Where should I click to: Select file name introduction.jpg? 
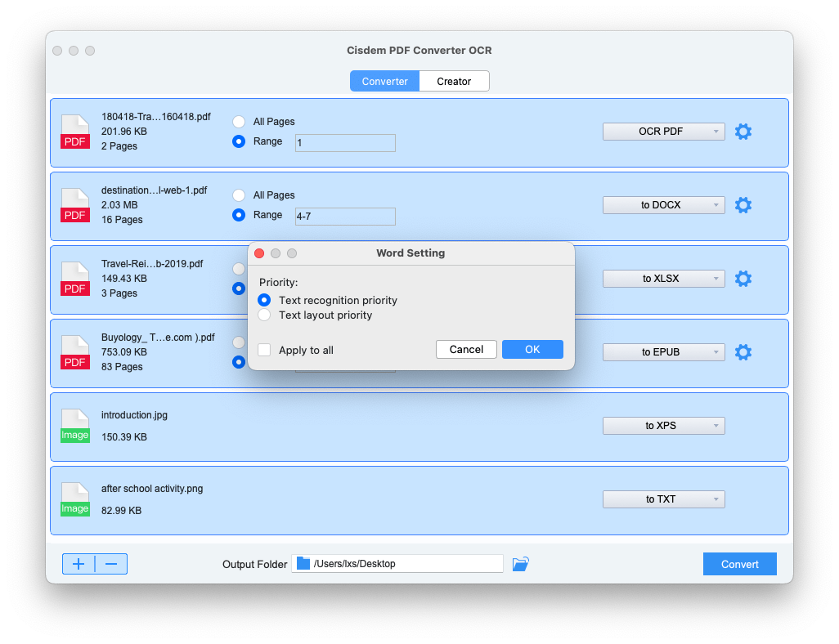134,415
